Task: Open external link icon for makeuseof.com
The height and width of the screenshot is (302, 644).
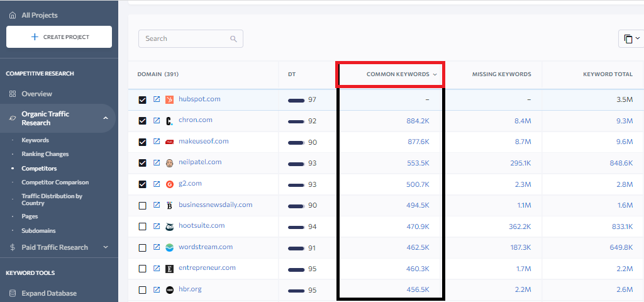Action: 157,142
